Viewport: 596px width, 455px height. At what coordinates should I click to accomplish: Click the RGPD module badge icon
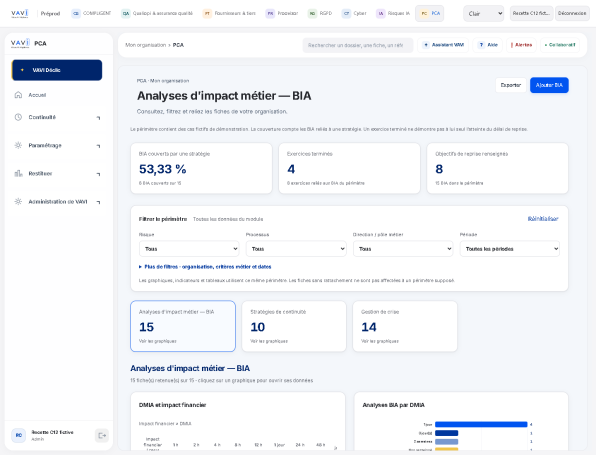click(x=312, y=14)
